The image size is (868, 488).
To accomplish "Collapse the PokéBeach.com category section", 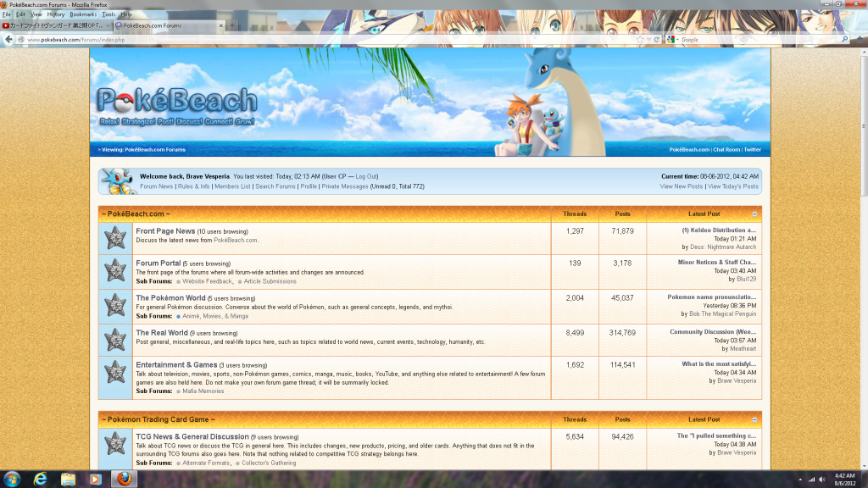I will point(754,214).
